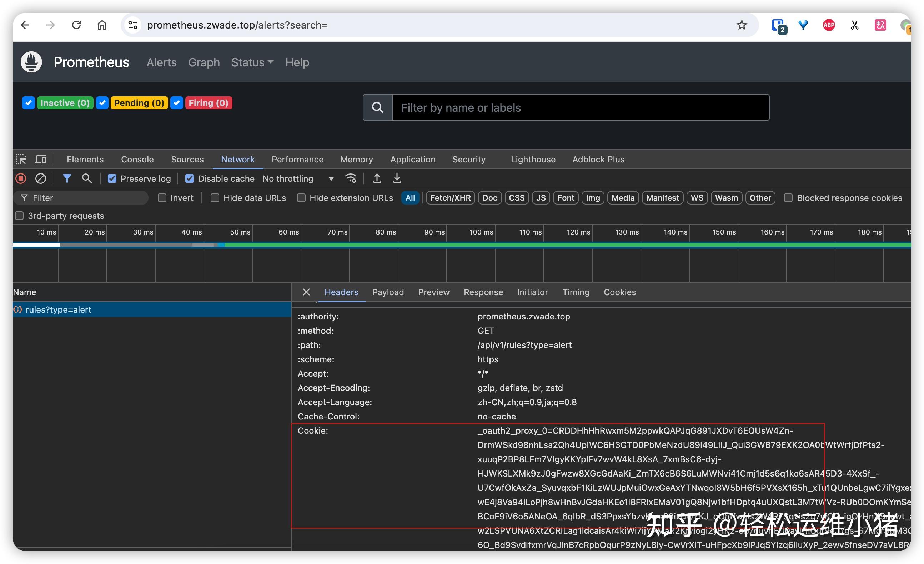Toggle the network filter funnel icon
The image size is (924, 564).
point(67,178)
